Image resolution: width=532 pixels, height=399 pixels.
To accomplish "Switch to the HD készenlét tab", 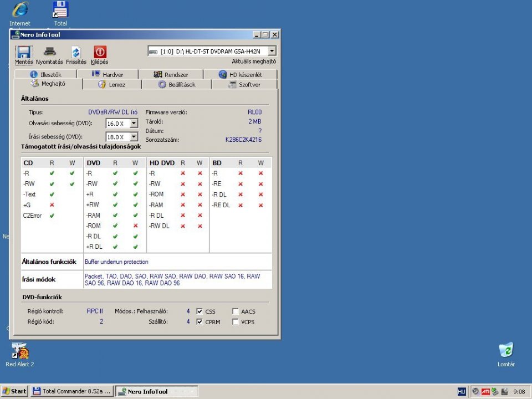I will pyautogui.click(x=240, y=74).
